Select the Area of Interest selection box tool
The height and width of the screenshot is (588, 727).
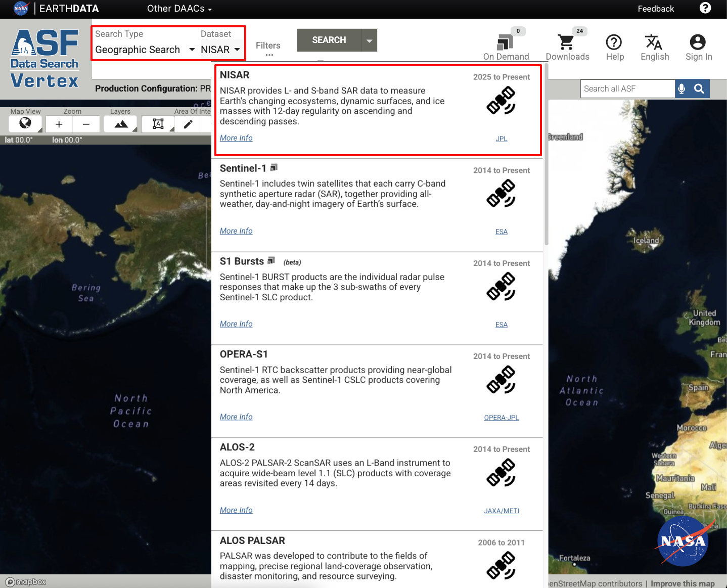pos(157,123)
